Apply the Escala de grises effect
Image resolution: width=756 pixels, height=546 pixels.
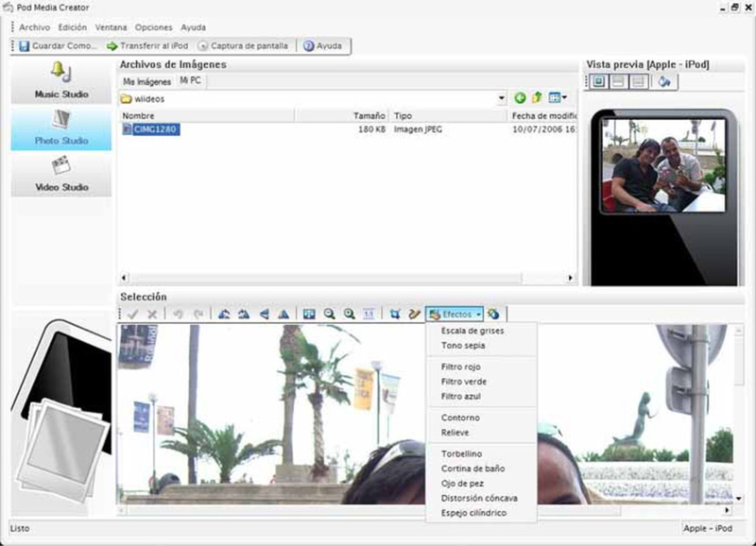pos(472,331)
